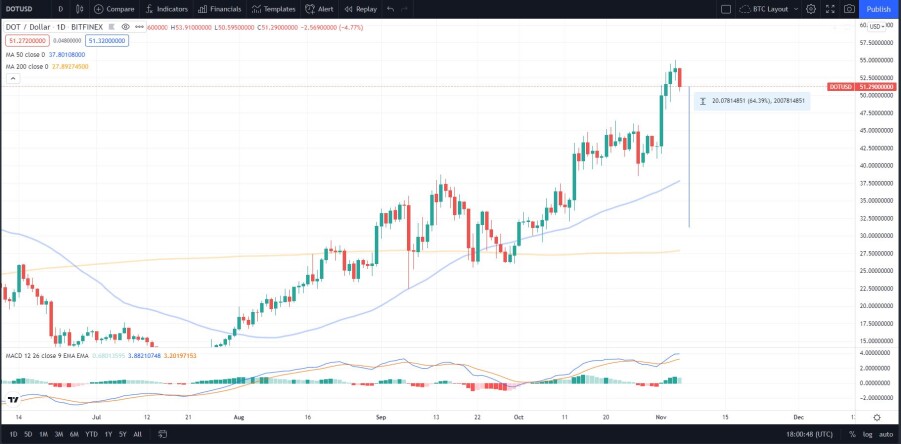The height and width of the screenshot is (444, 901).
Task: Create a new Alert
Action: pyautogui.click(x=319, y=9)
